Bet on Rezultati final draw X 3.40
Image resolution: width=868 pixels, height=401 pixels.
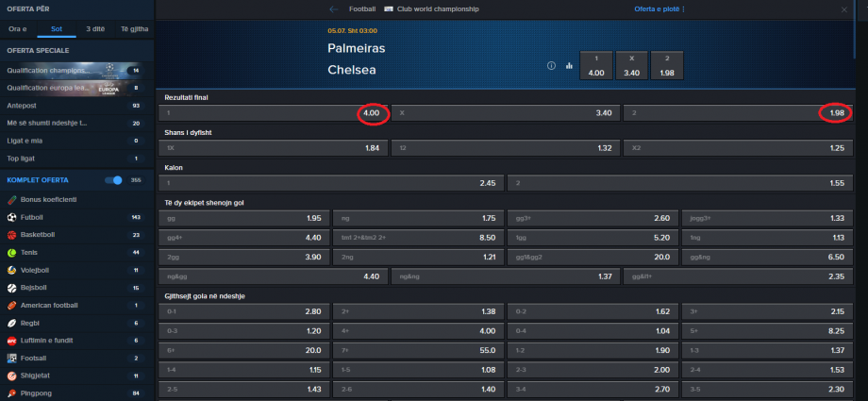pos(505,113)
